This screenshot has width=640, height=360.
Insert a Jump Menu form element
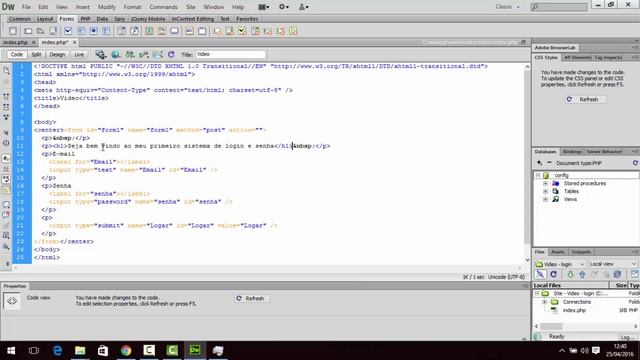point(134,31)
